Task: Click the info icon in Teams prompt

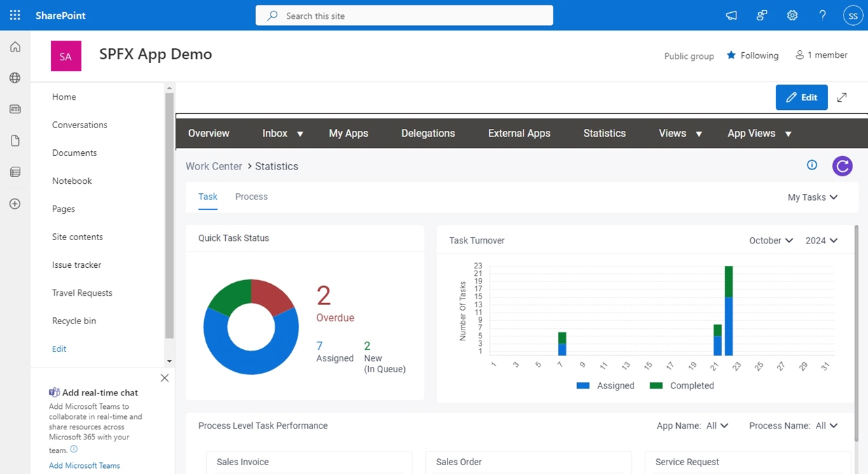Action: click(74, 449)
